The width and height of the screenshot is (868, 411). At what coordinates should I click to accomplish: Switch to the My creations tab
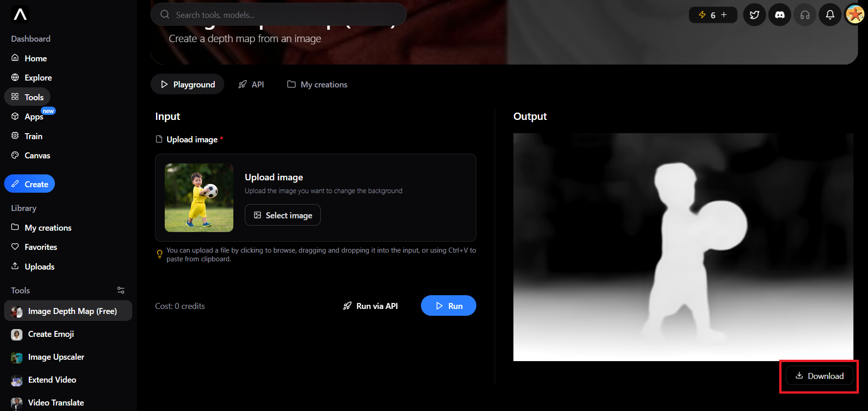click(x=317, y=84)
